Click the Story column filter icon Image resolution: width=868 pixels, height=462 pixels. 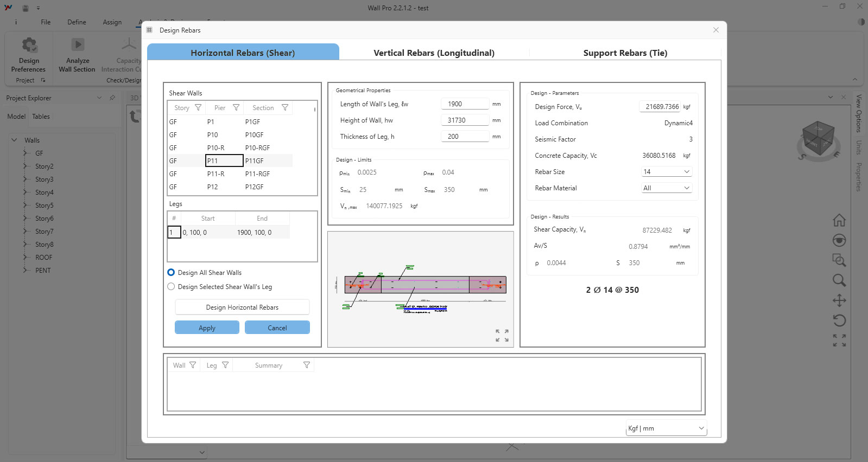tap(198, 108)
